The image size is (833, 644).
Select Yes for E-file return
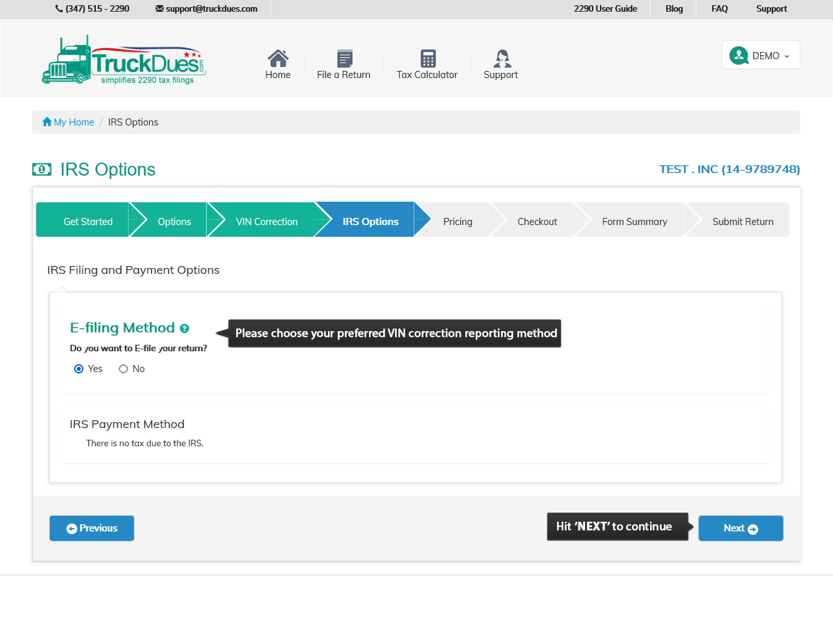[x=79, y=369]
